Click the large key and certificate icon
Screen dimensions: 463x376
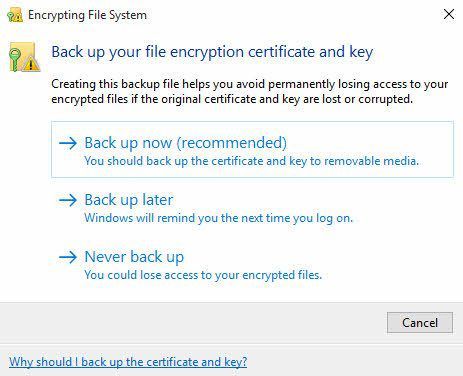tap(24, 57)
